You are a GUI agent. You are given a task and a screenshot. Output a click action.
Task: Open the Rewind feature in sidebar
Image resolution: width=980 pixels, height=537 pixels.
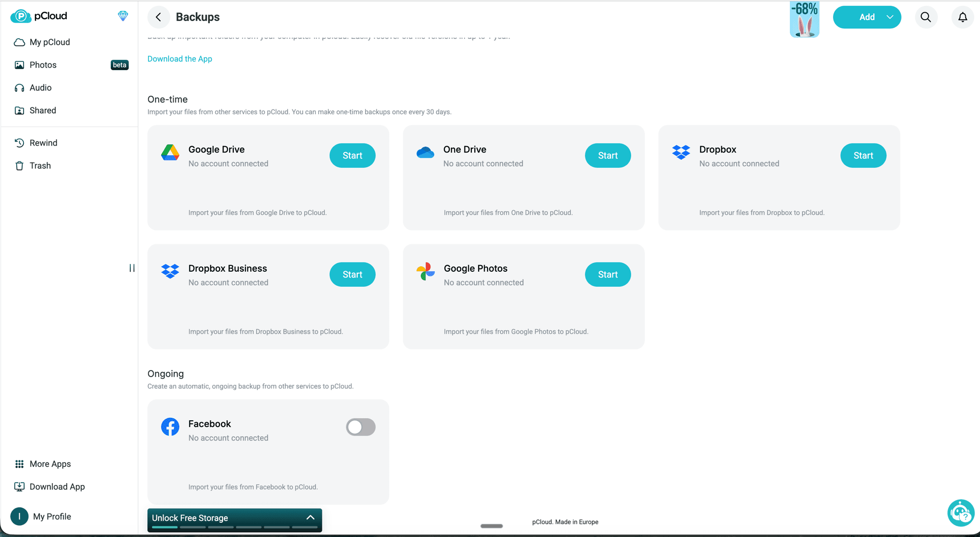click(x=43, y=143)
